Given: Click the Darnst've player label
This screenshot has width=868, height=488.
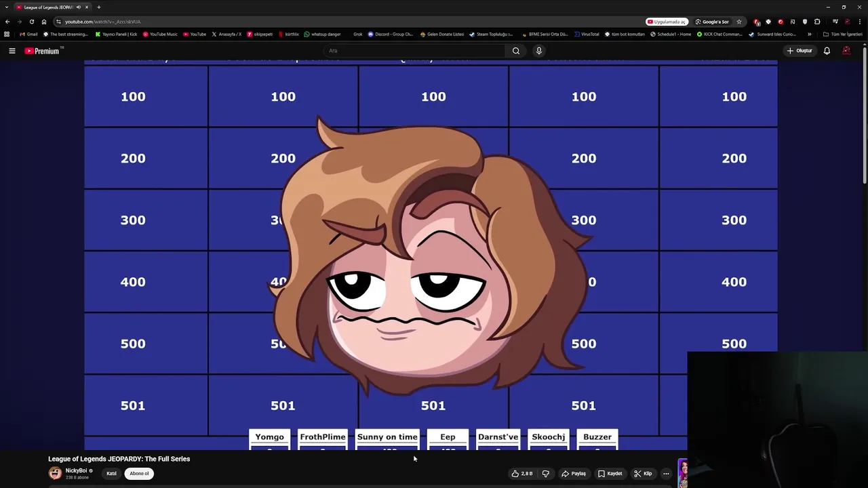Looking at the screenshot, I should 498,437.
